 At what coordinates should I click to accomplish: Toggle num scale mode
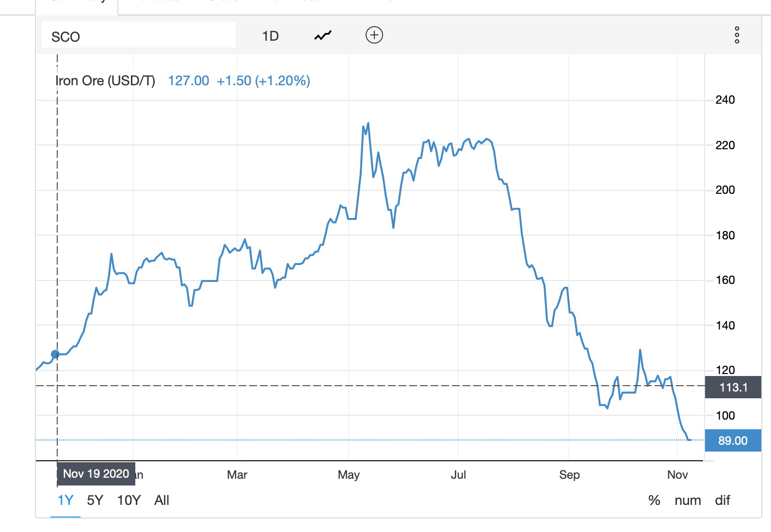688,501
